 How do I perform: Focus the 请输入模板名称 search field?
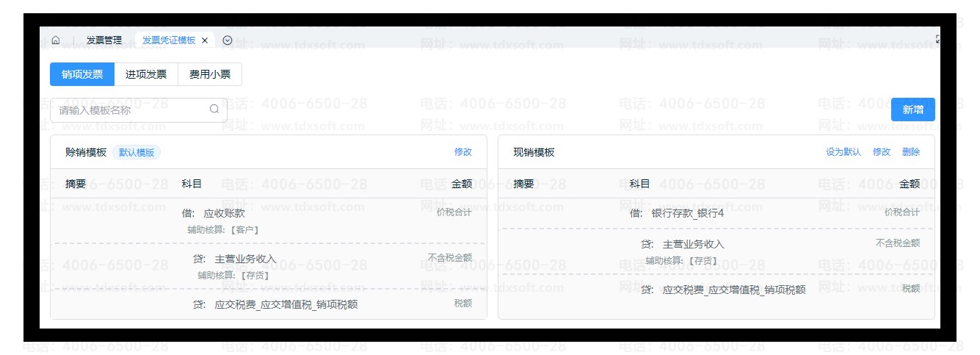132,110
